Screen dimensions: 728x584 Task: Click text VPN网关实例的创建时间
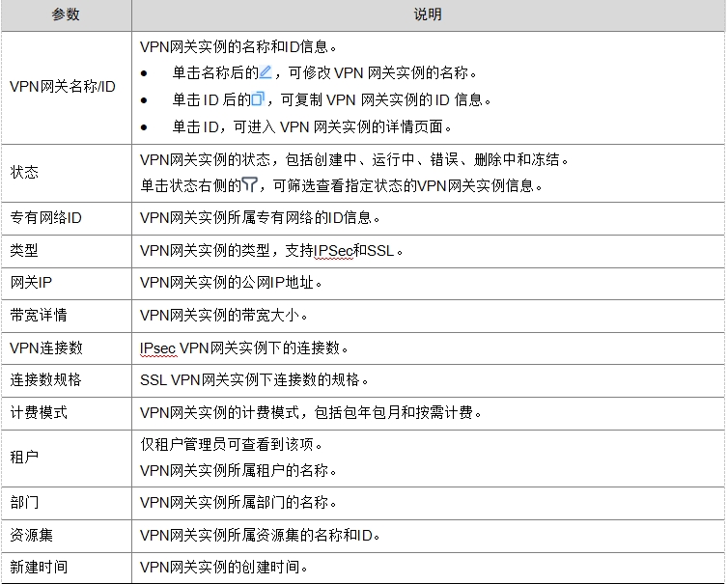223,568
